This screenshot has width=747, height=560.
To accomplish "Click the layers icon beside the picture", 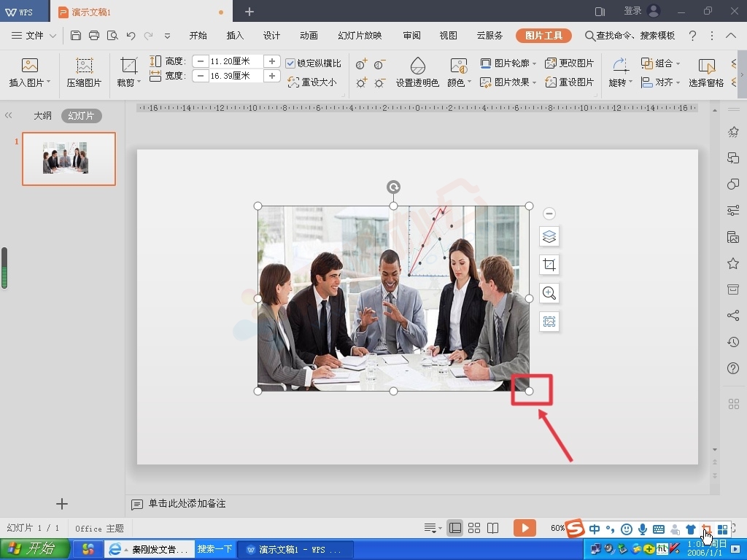I will 549,236.
